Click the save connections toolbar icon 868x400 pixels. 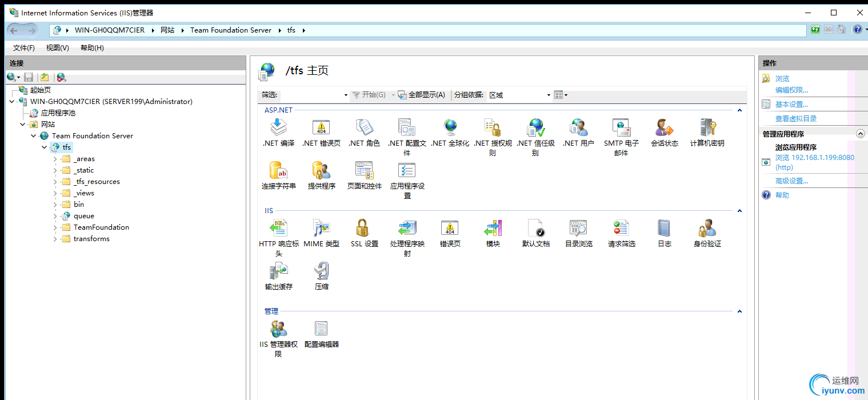pyautogui.click(x=29, y=77)
